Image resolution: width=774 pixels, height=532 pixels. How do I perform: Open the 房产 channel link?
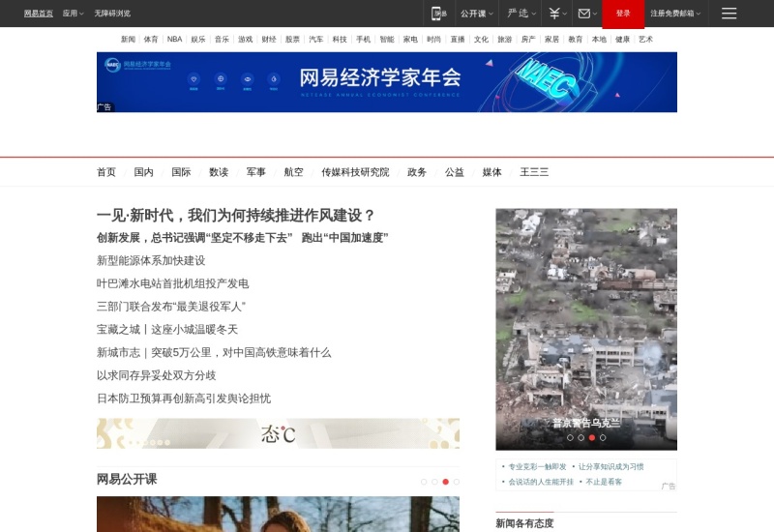coord(528,39)
